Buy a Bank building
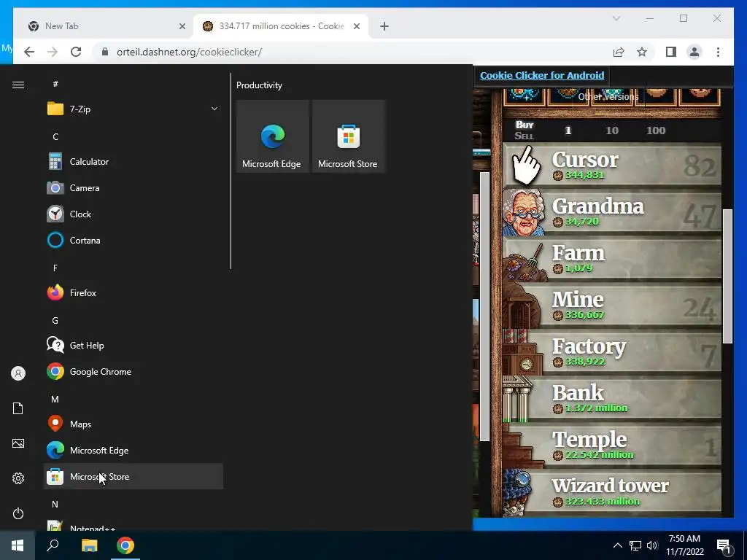The height and width of the screenshot is (560, 747). point(612,399)
